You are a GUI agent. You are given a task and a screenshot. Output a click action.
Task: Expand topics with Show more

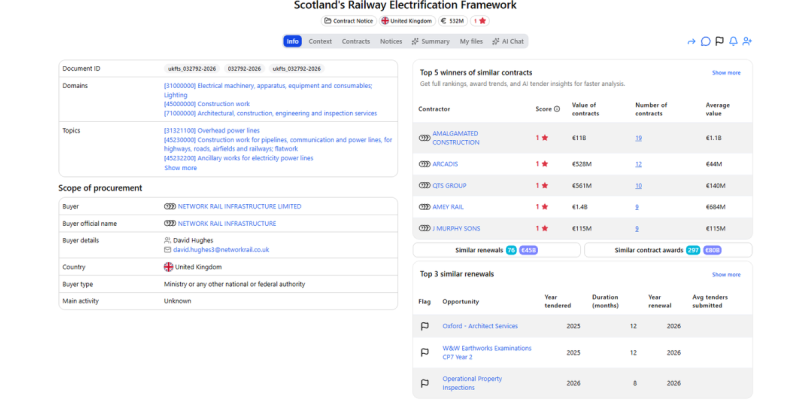[x=180, y=168]
